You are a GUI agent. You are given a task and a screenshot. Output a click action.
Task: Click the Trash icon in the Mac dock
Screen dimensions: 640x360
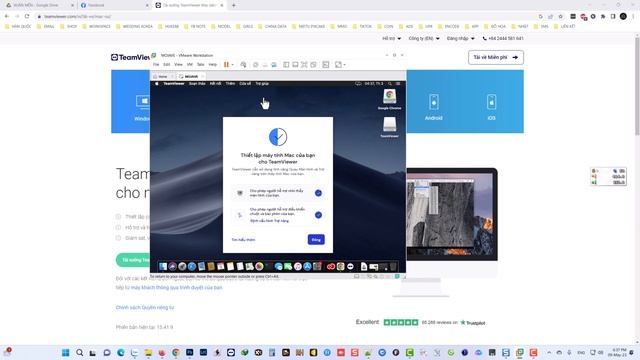393,267
